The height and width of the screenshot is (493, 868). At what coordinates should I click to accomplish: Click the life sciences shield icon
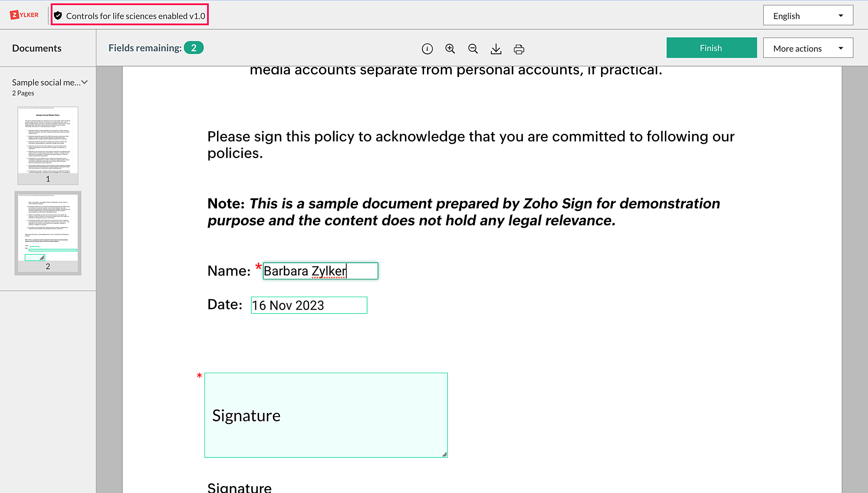coord(58,16)
